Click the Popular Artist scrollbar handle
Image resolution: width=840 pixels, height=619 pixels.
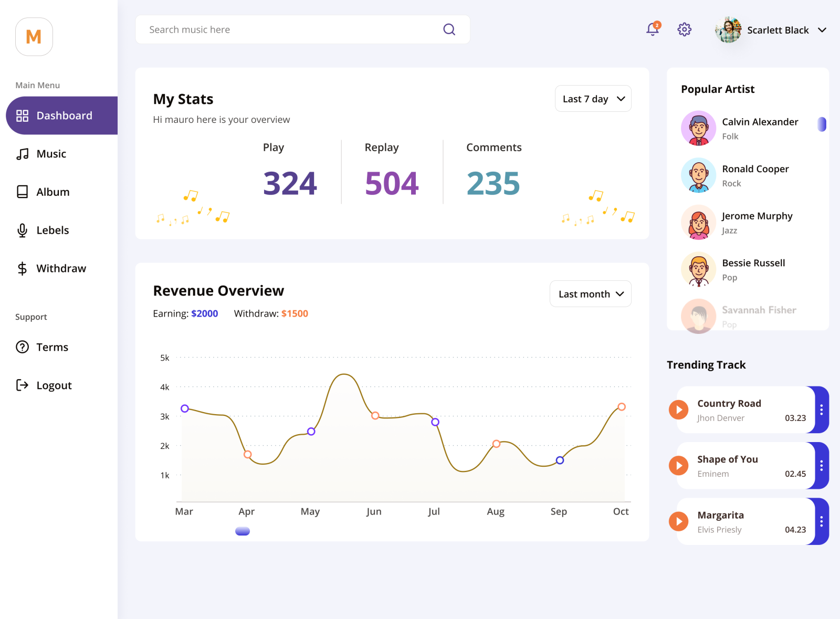pyautogui.click(x=822, y=124)
